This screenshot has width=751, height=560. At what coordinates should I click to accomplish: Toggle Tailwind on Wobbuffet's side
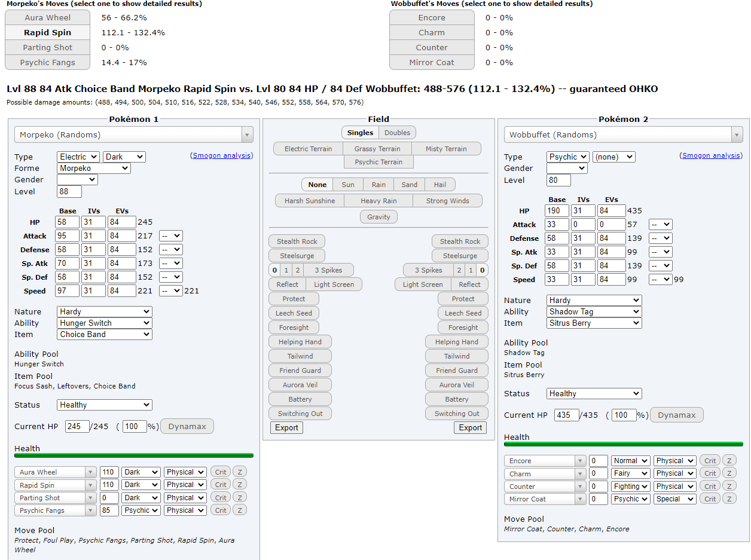pyautogui.click(x=457, y=356)
